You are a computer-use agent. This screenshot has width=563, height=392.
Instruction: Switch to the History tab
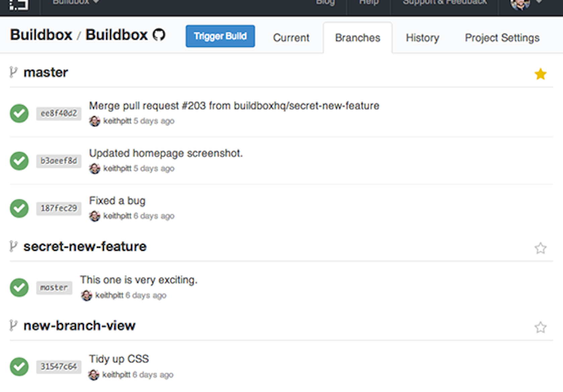(422, 38)
